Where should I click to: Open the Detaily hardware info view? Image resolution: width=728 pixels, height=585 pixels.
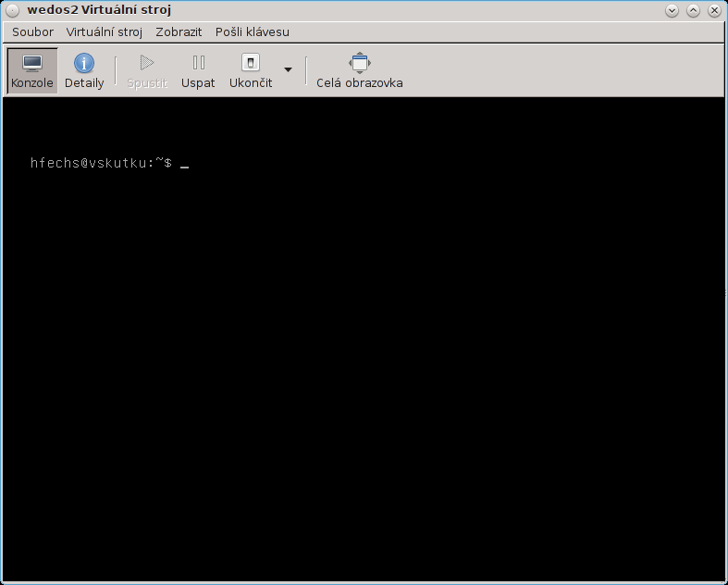tap(84, 71)
